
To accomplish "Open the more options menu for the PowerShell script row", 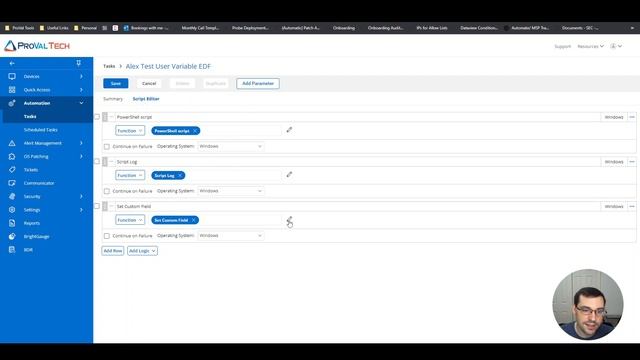I will coord(632,117).
